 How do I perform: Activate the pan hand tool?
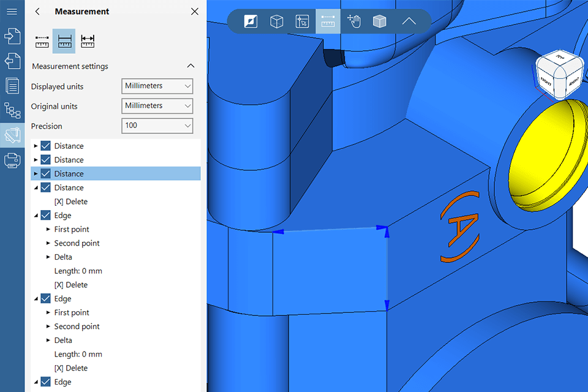(354, 22)
